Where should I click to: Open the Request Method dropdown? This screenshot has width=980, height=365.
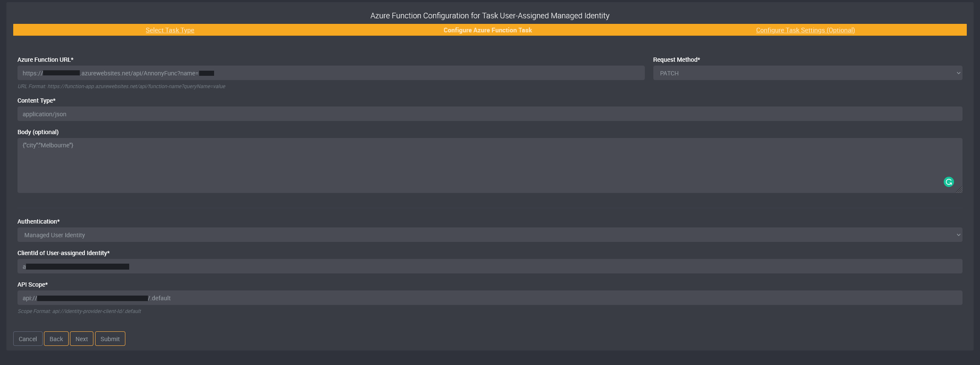(807, 73)
